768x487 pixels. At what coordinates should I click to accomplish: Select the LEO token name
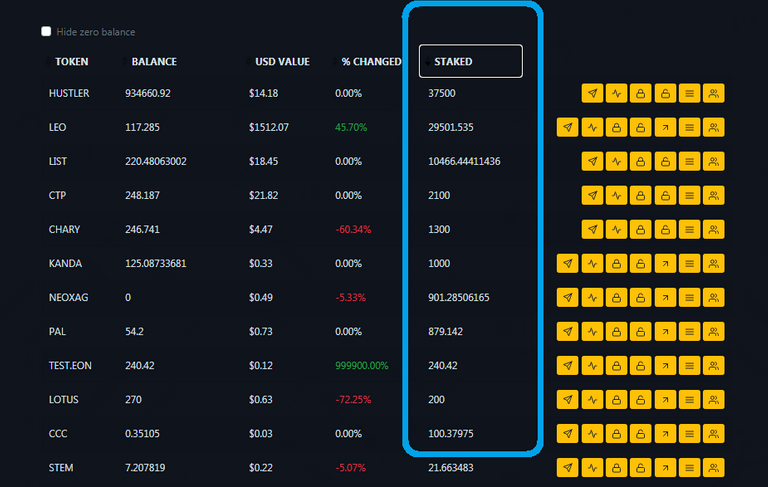click(57, 127)
